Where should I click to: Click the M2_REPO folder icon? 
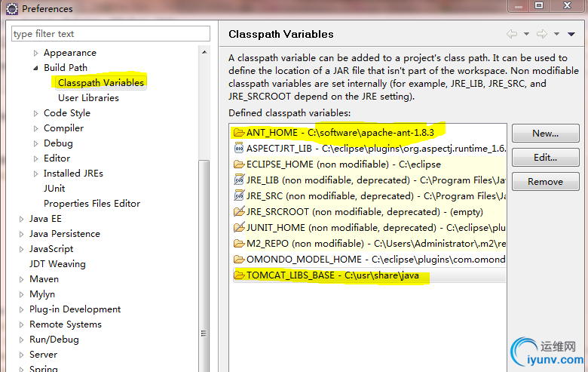(239, 243)
